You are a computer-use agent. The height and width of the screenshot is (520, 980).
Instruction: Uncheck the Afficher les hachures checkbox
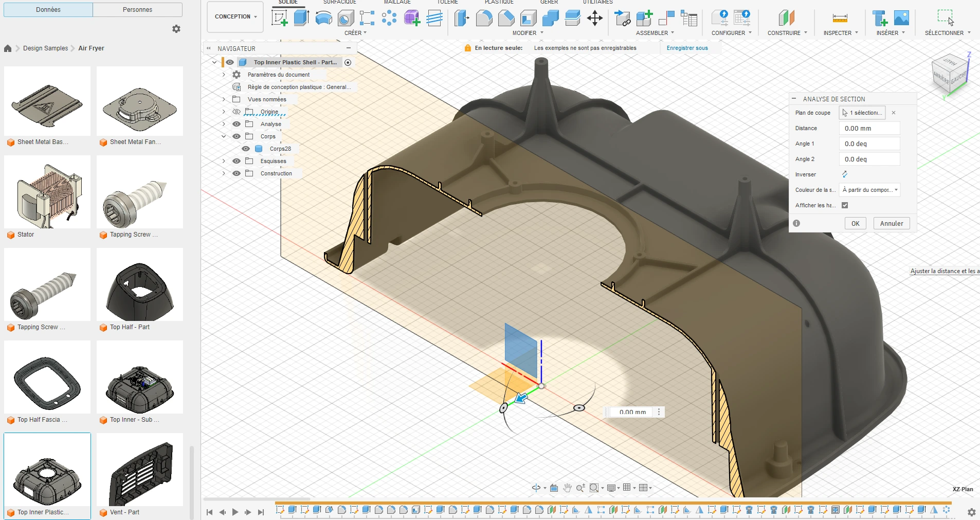845,205
